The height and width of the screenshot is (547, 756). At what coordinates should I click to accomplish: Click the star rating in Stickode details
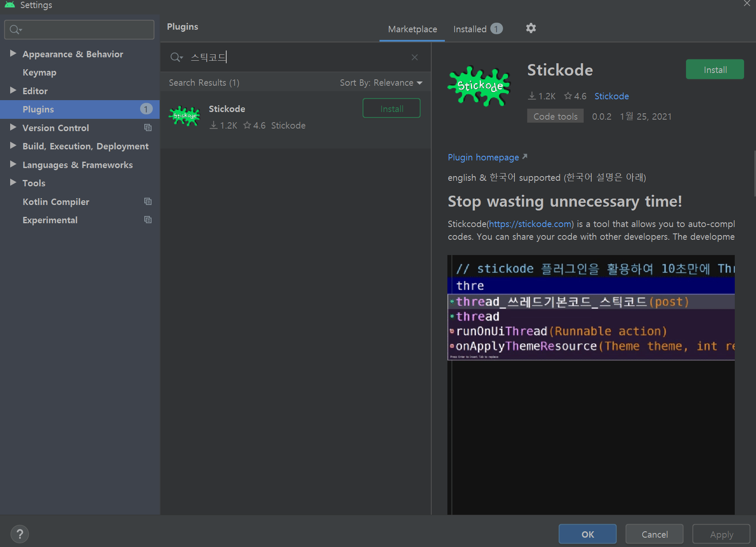(575, 96)
